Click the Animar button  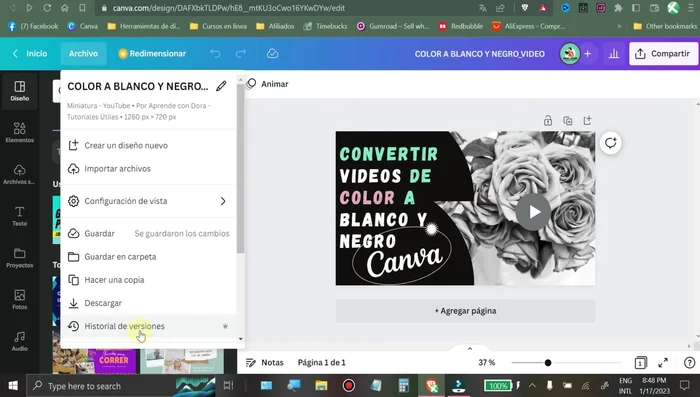tap(267, 84)
